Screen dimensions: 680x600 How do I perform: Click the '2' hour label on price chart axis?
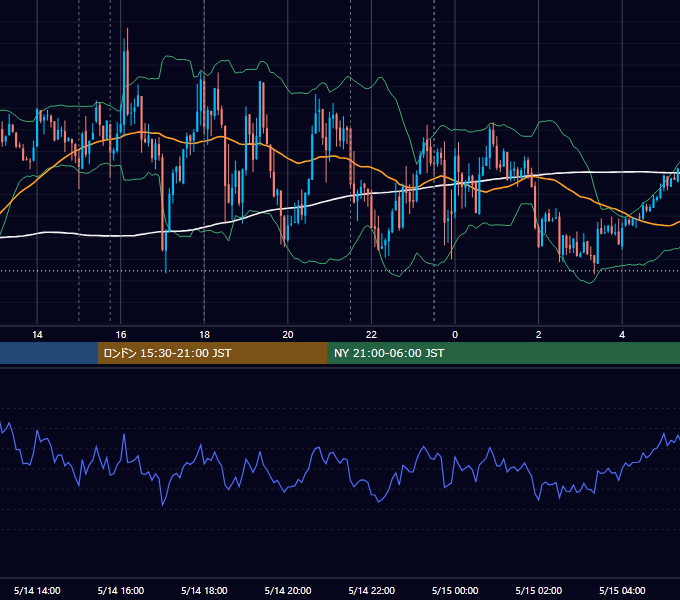tap(539, 335)
